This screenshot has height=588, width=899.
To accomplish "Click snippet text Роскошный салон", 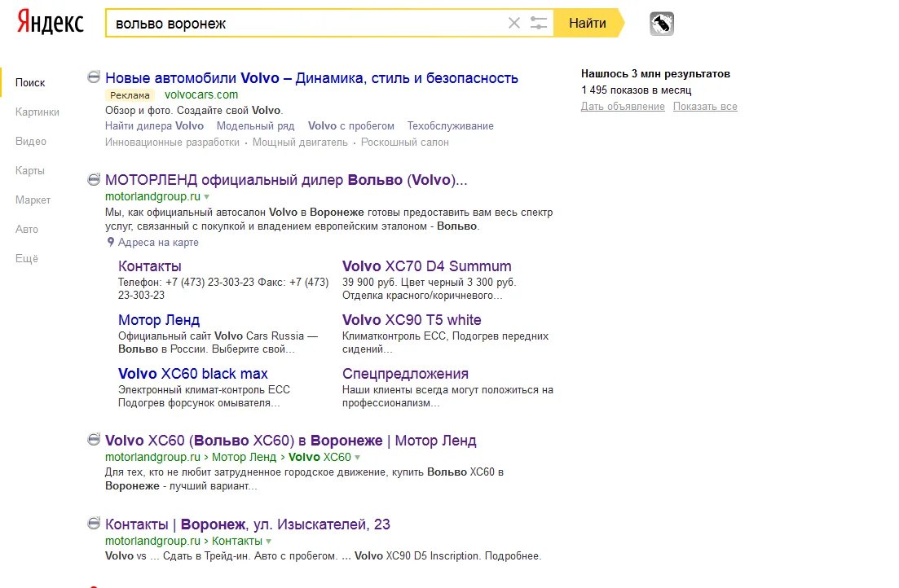I will coord(405,143).
